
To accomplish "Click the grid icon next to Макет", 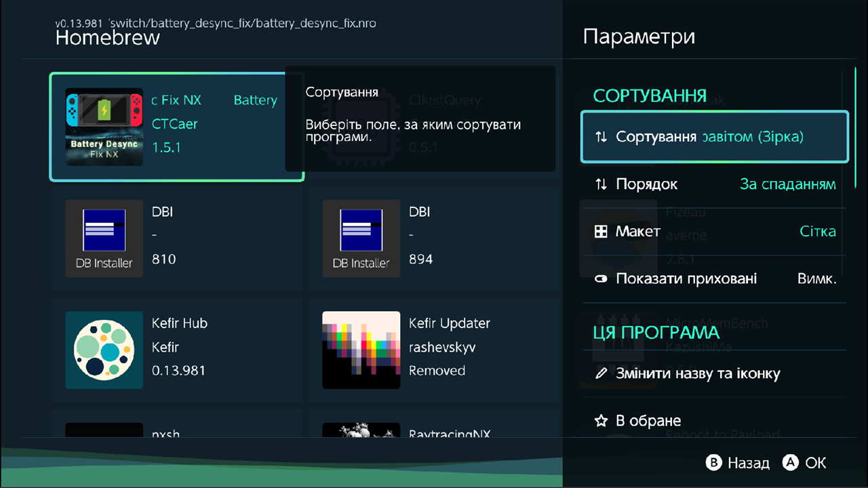I will tap(601, 232).
